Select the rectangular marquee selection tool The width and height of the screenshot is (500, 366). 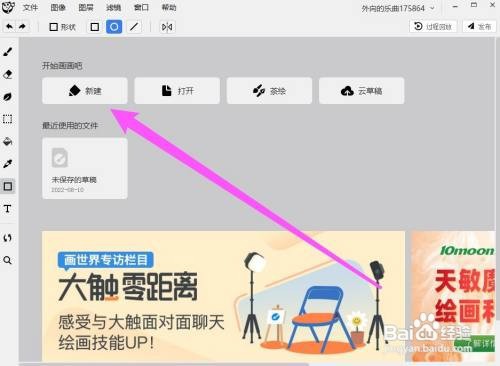coord(8,119)
